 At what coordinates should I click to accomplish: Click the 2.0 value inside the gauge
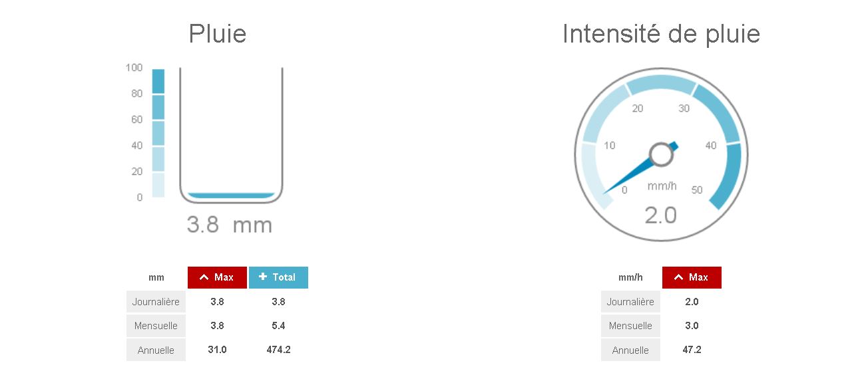pyautogui.click(x=660, y=215)
